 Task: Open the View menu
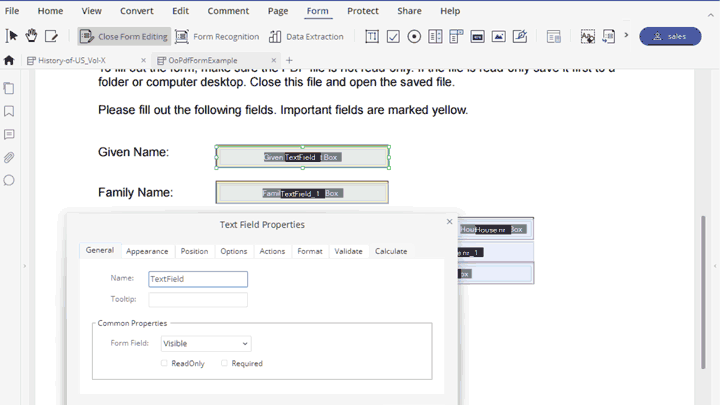pos(91,11)
